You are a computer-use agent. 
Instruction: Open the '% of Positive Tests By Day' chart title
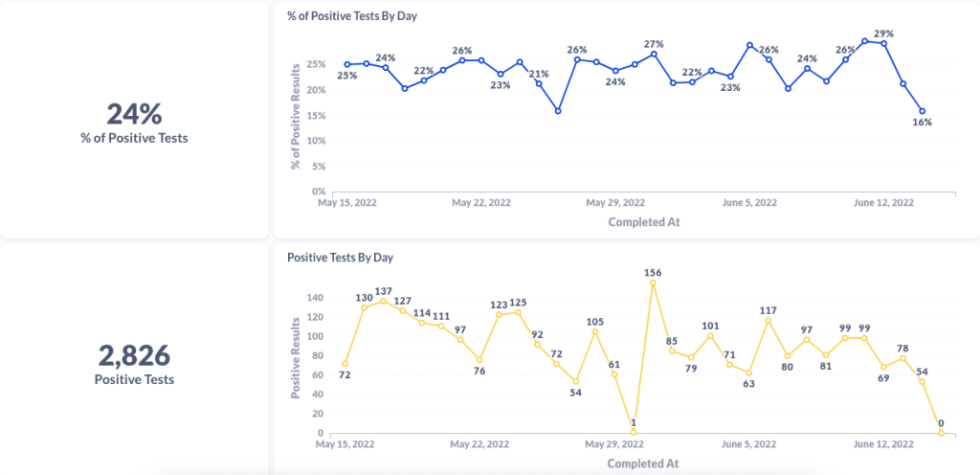point(352,16)
